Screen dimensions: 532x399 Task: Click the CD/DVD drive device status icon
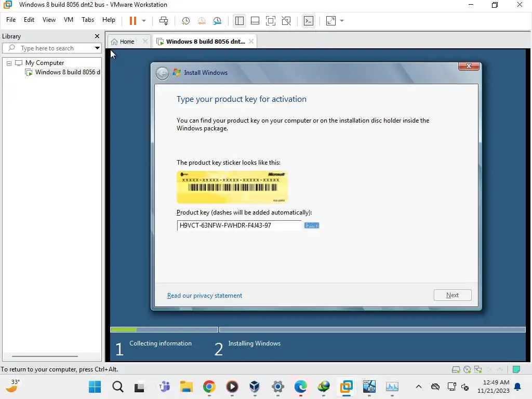(x=467, y=369)
